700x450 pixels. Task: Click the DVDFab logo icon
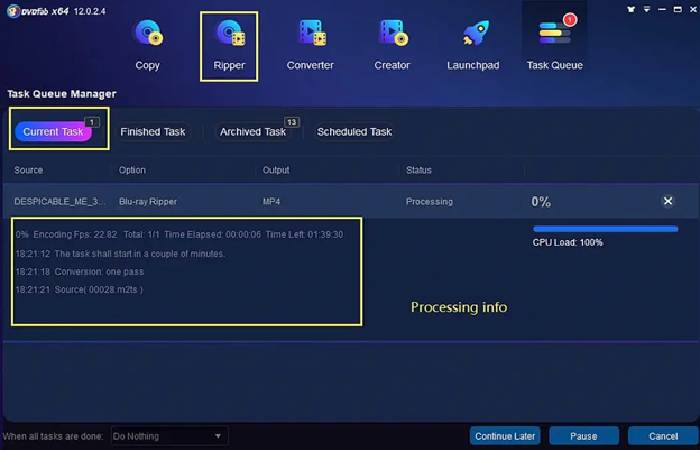point(13,11)
